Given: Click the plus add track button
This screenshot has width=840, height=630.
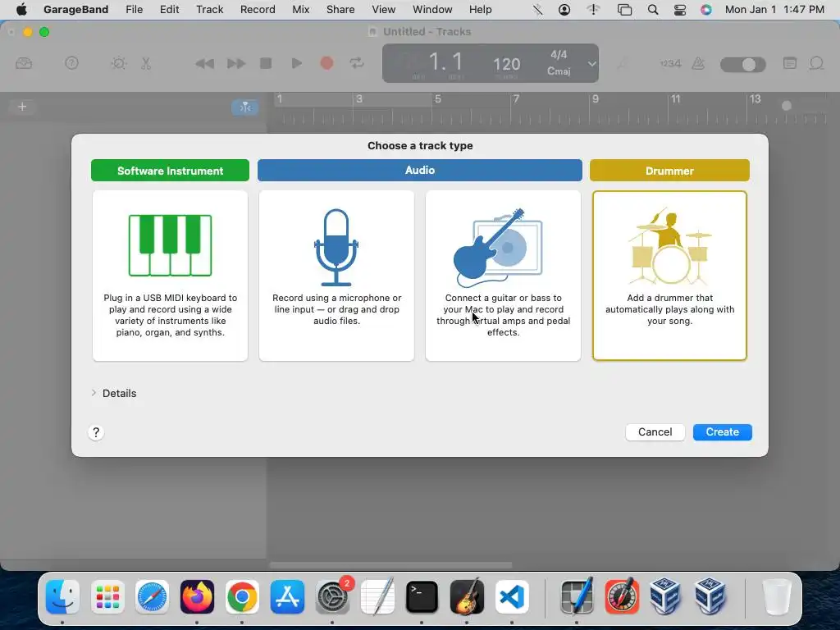Looking at the screenshot, I should pyautogui.click(x=22, y=107).
